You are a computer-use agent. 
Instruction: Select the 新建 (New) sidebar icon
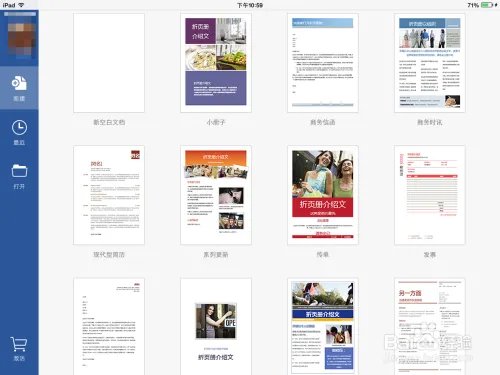point(19,88)
